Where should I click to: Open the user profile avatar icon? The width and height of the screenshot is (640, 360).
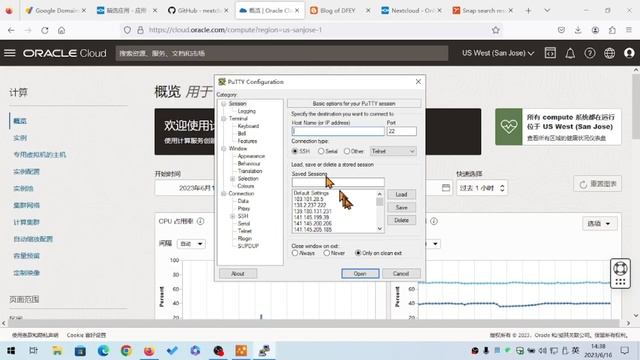point(629,53)
